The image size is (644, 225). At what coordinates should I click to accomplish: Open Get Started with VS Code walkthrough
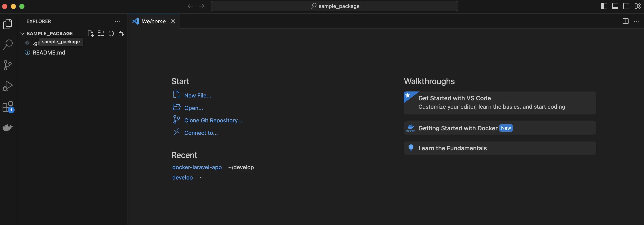[x=500, y=103]
